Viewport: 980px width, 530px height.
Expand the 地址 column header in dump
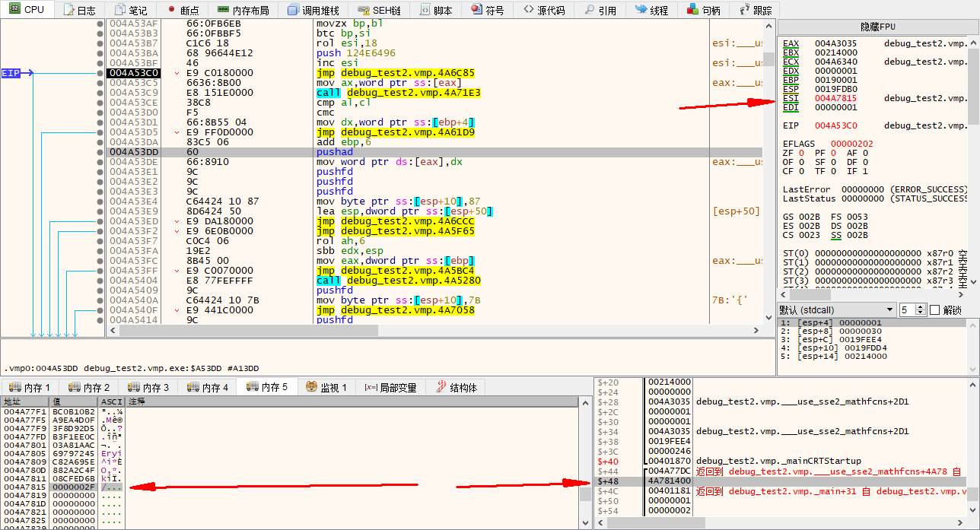click(24, 401)
